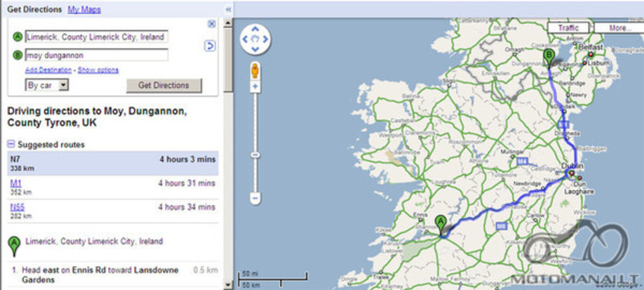The height and width of the screenshot is (290, 644).
Task: Swap start and end points
Action: [x=210, y=46]
